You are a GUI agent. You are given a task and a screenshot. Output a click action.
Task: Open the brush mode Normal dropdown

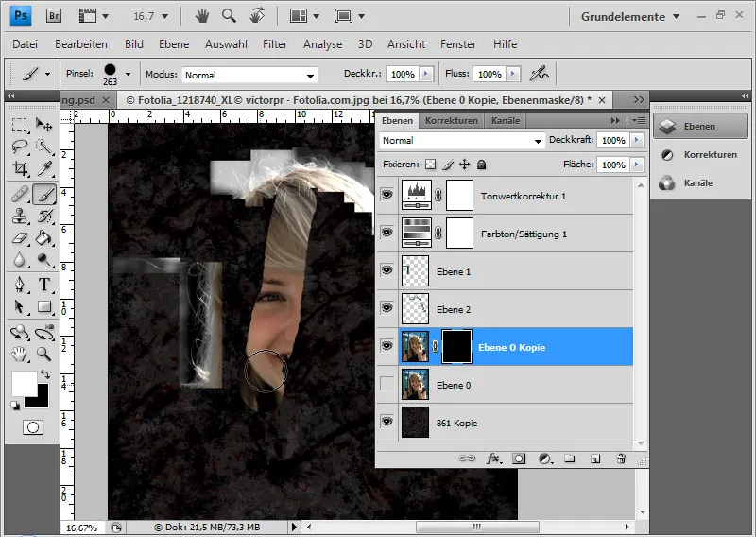249,75
